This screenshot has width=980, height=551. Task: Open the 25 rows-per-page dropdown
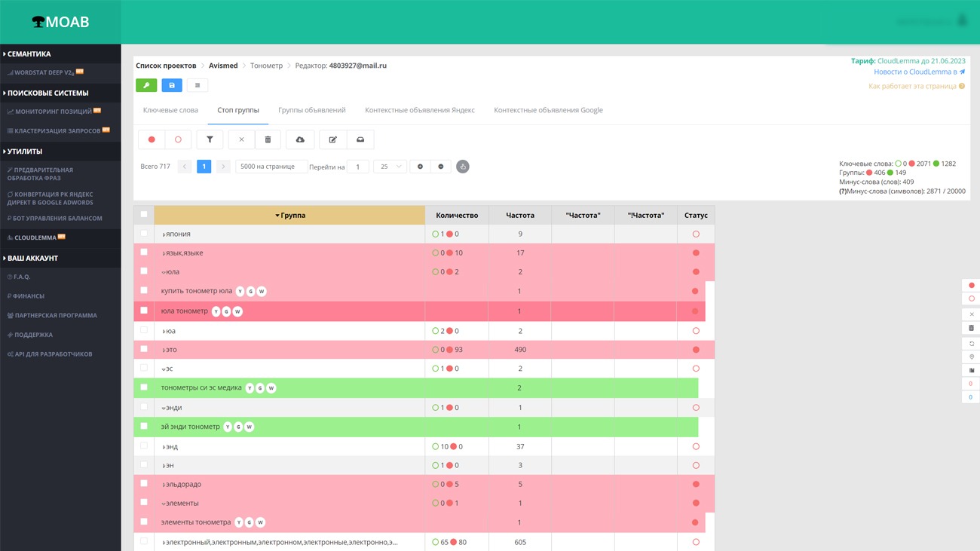(x=390, y=167)
